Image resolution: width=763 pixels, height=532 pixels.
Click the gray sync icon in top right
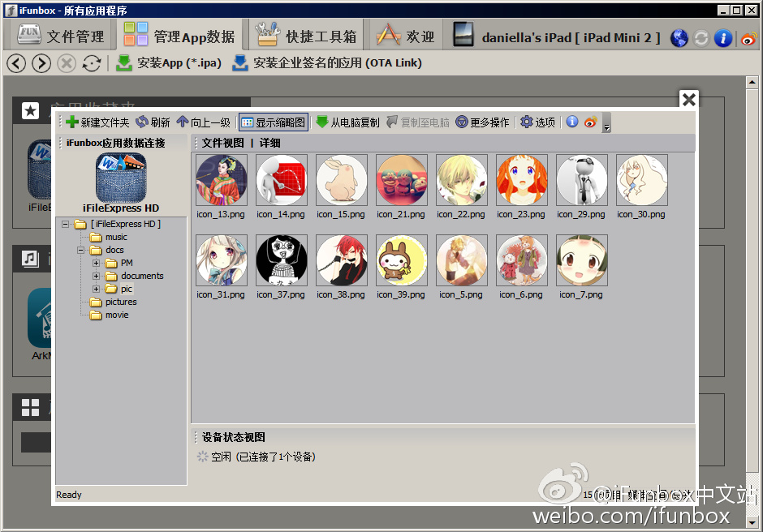click(701, 38)
